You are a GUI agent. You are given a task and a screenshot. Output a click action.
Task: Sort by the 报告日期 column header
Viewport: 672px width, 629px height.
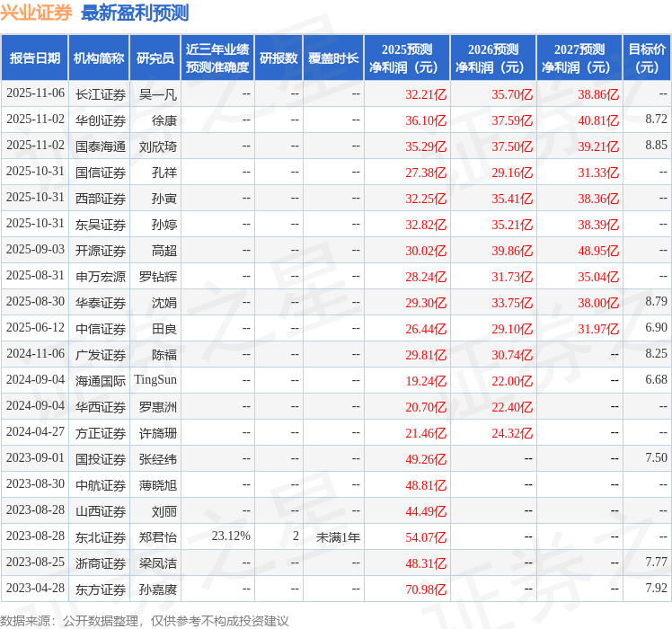pos(35,58)
